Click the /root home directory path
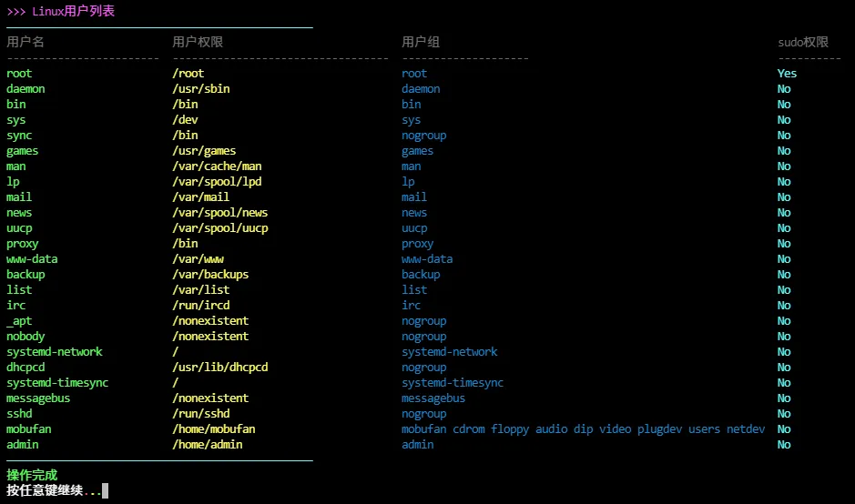The height and width of the screenshot is (504, 855). (188, 74)
